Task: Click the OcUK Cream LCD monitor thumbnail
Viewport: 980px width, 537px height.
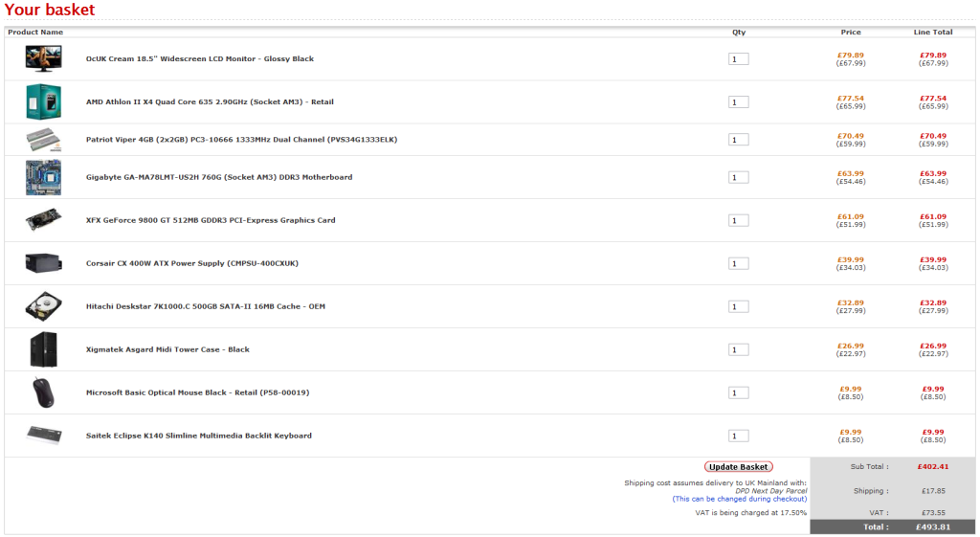Action: coord(43,58)
